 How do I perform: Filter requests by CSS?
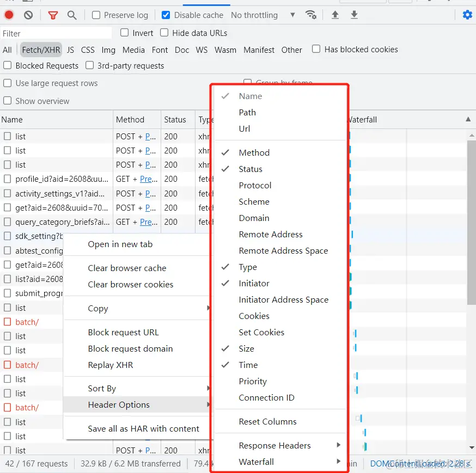(x=88, y=50)
